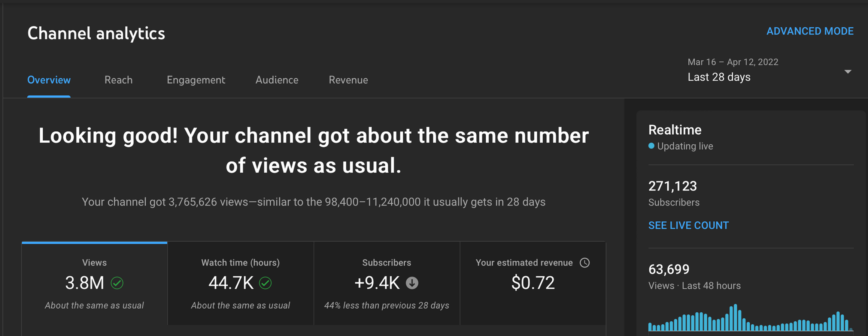Click the Realtime panel heading

674,129
